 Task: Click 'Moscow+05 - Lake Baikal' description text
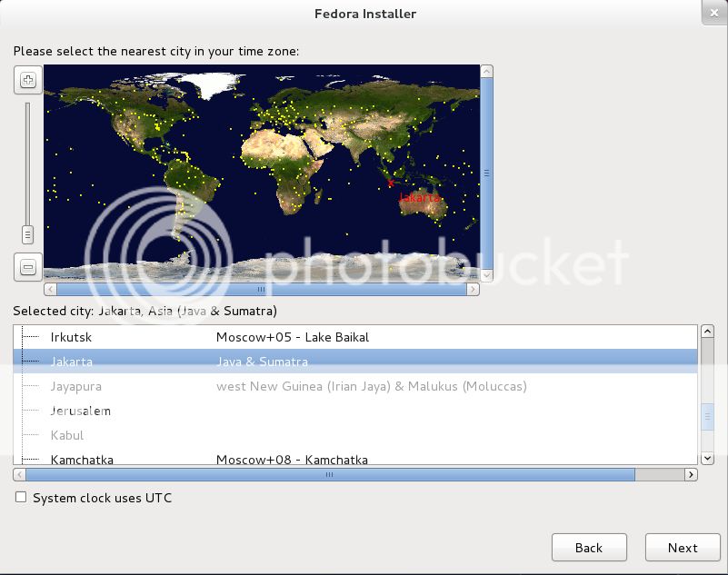coord(293,337)
